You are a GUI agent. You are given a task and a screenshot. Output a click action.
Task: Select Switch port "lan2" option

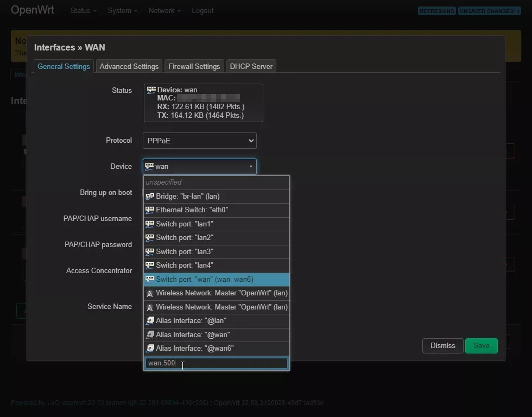(217, 238)
